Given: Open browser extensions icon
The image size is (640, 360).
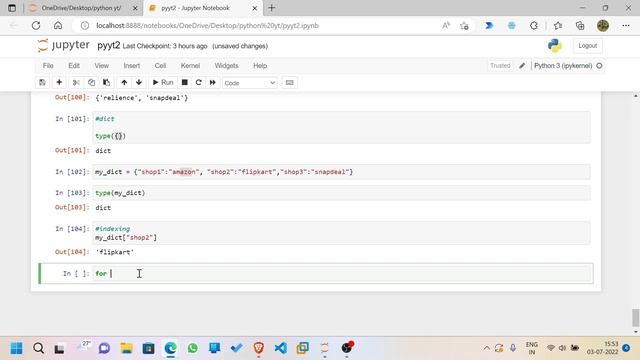Looking at the screenshot, I should (534, 25).
